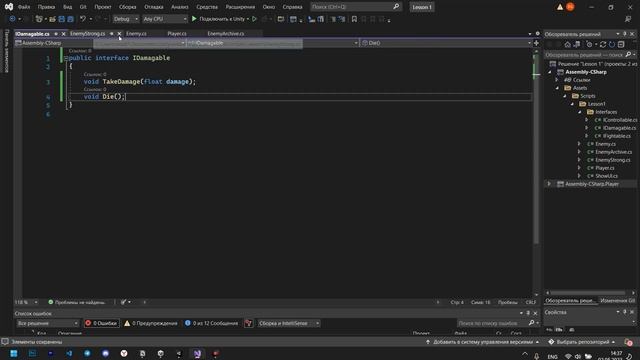
Task: Open the Die() member navigation dropdown
Action: pyautogui.click(x=447, y=43)
